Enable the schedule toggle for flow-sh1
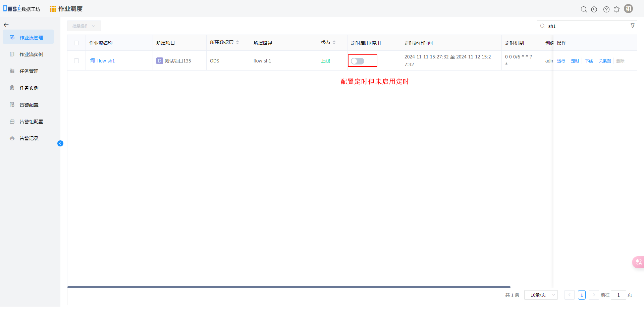644x312 pixels. click(x=357, y=61)
